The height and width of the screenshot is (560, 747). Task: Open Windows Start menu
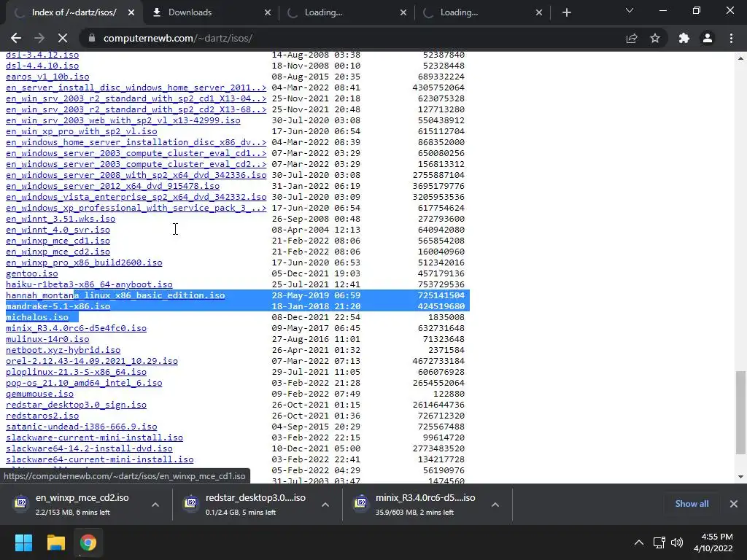pyautogui.click(x=23, y=542)
